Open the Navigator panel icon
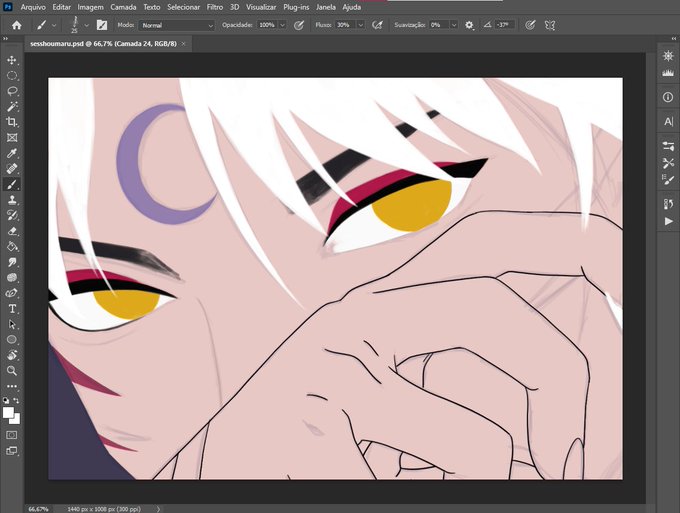 coord(668,56)
